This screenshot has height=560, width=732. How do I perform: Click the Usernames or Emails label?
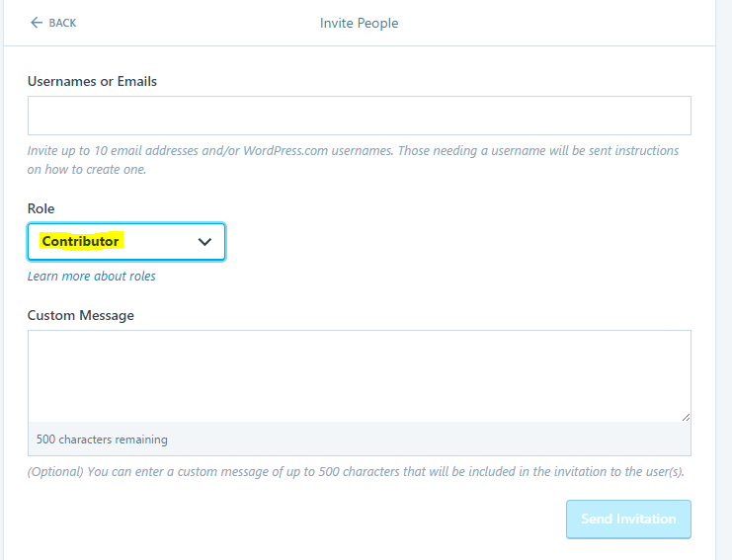pyautogui.click(x=92, y=81)
